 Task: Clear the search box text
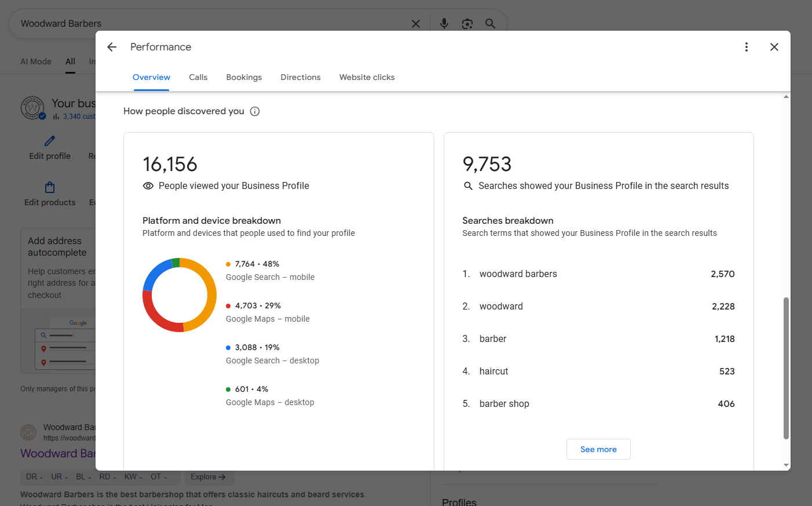coord(415,24)
